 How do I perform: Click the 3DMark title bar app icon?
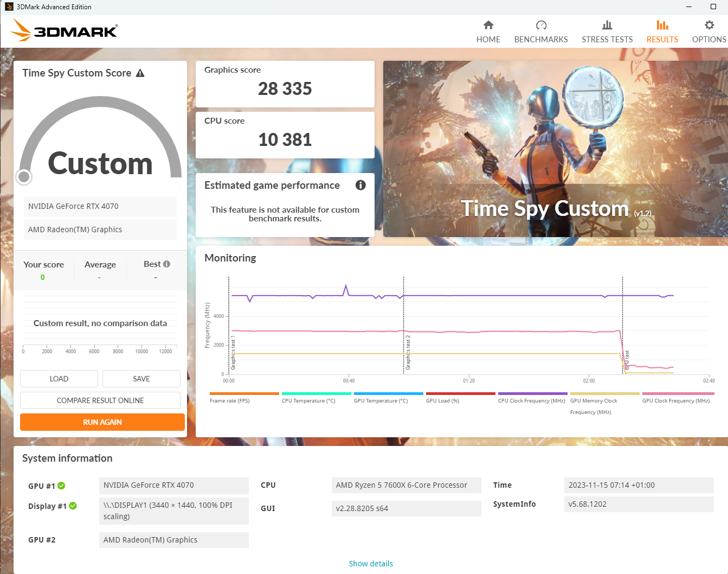9,7
